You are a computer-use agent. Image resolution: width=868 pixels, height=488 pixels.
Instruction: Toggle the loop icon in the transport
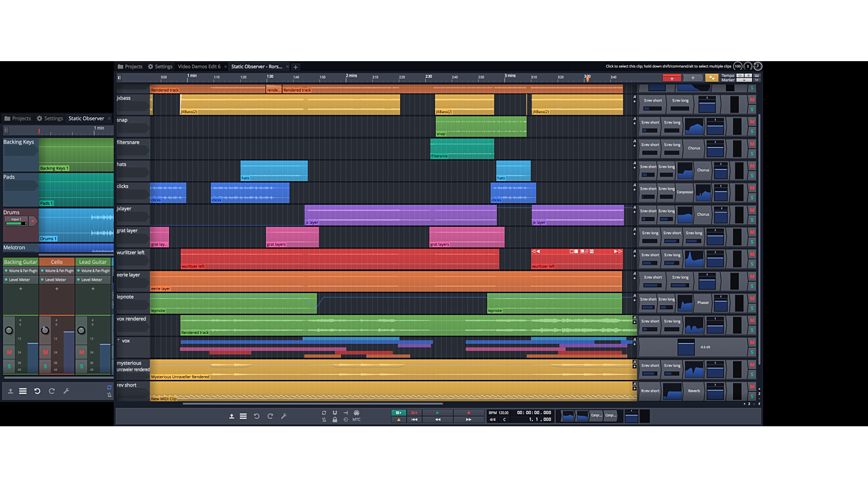(x=324, y=412)
